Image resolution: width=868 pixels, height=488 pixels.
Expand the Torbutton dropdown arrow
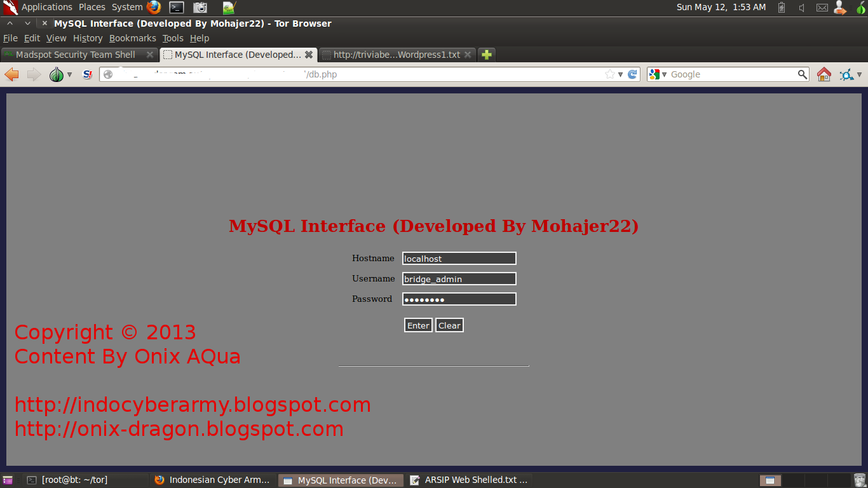[x=69, y=75]
